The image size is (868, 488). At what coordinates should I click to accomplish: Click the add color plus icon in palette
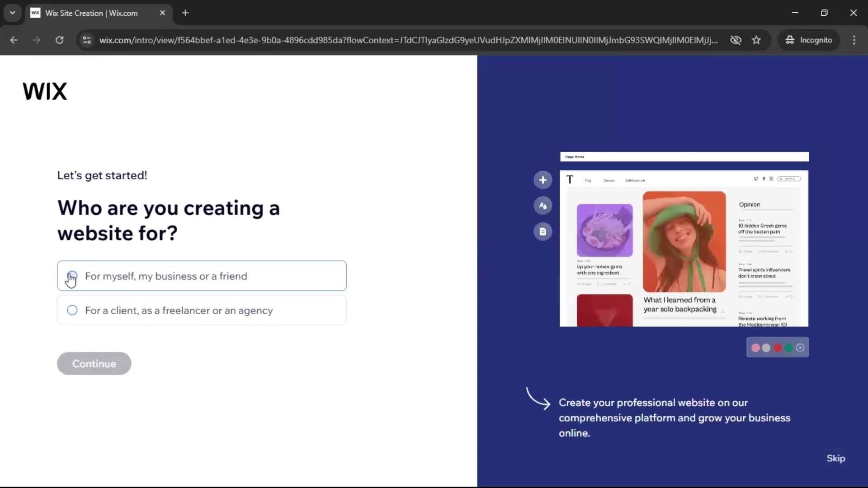click(x=800, y=348)
